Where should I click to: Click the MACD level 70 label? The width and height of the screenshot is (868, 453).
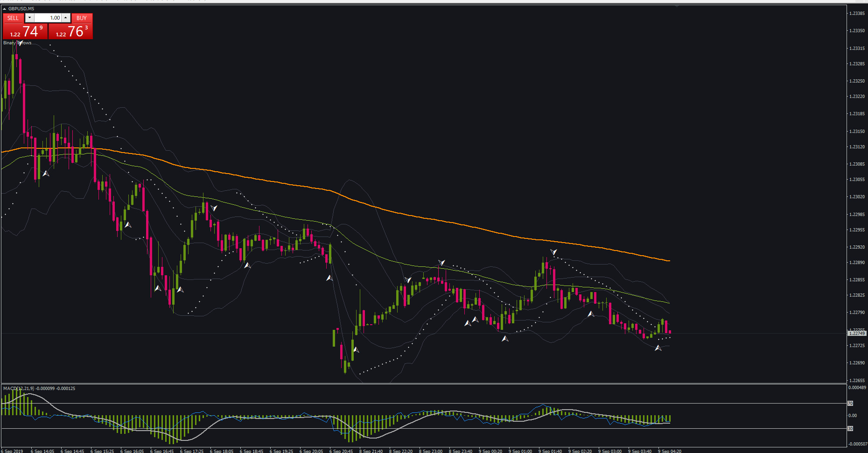[x=850, y=404]
